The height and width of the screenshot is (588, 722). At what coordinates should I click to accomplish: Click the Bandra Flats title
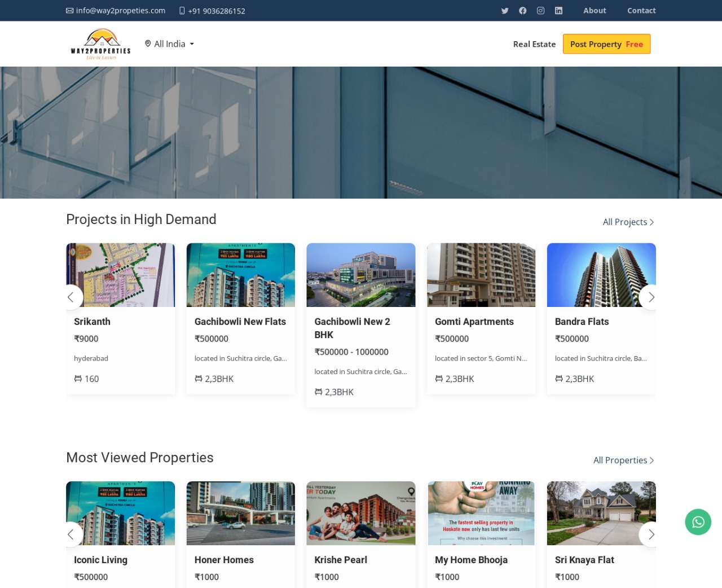point(582,322)
